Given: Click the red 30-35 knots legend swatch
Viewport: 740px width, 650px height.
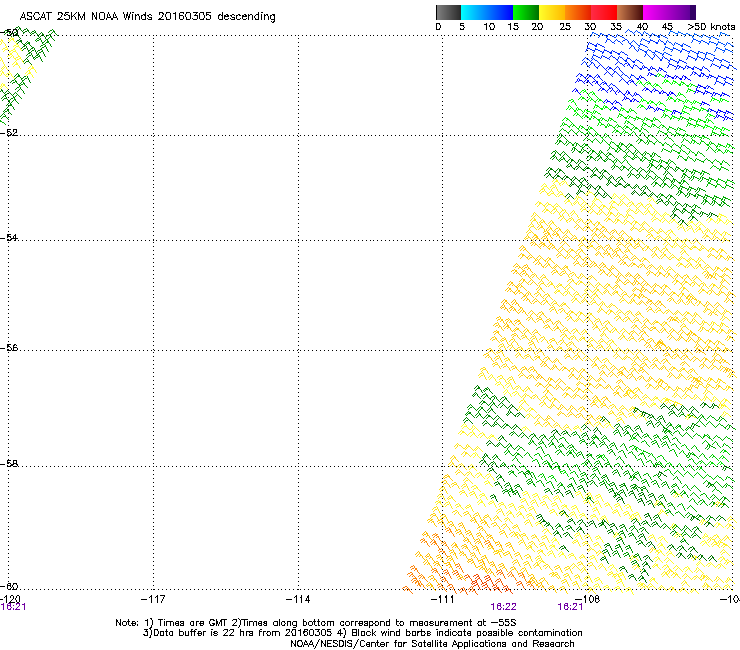Looking at the screenshot, I should 604,12.
